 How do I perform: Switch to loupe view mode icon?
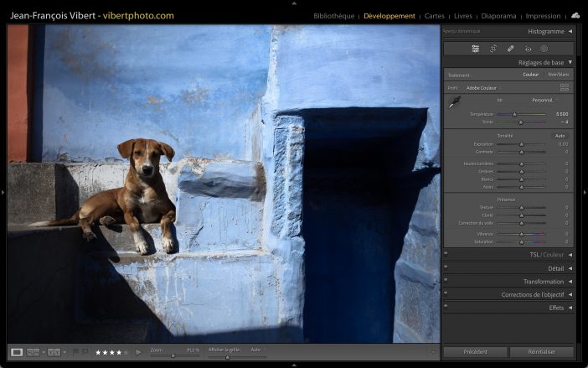click(x=17, y=352)
